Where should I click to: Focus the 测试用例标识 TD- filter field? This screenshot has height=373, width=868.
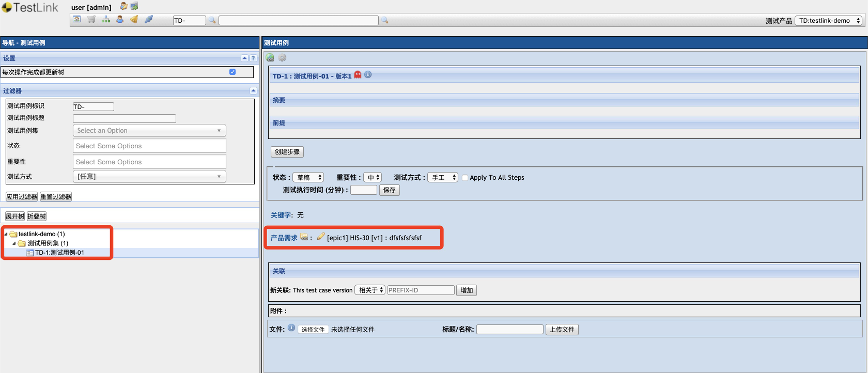tap(94, 107)
